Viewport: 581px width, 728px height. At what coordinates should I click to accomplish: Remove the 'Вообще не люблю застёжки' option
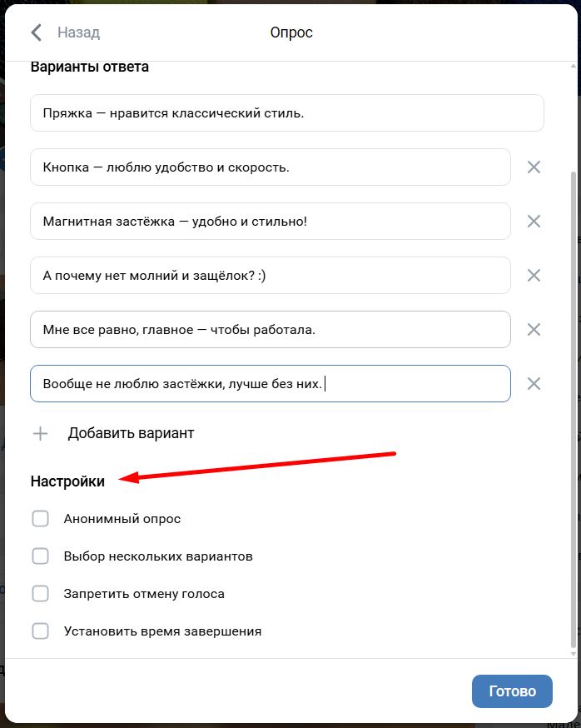534,383
